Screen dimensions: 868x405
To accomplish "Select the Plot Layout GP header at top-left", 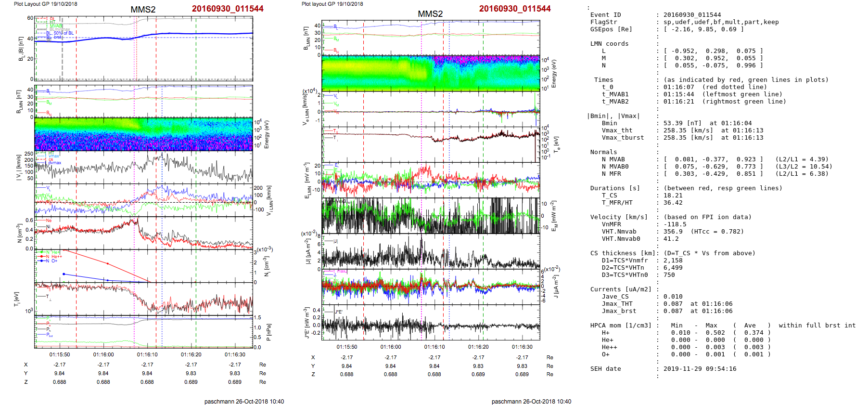I will (45, 4).
